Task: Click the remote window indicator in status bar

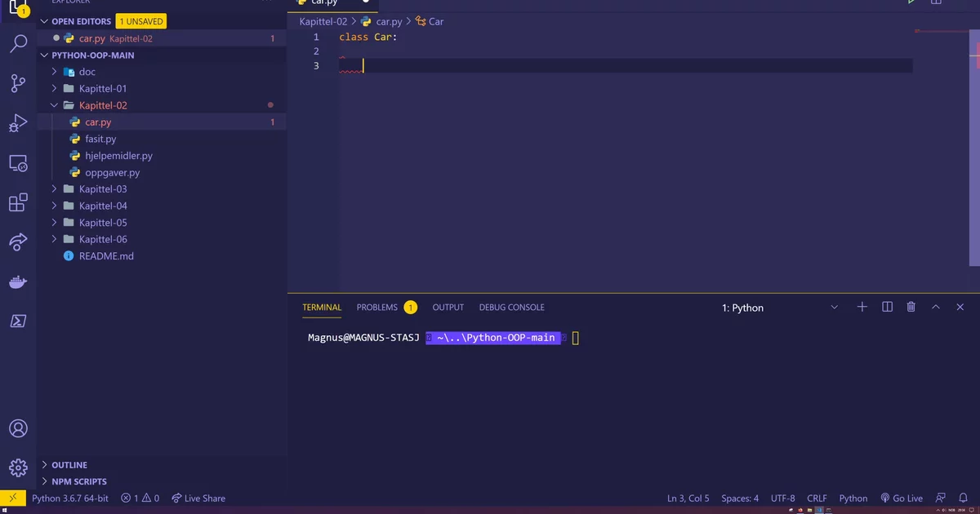Action: (x=12, y=498)
